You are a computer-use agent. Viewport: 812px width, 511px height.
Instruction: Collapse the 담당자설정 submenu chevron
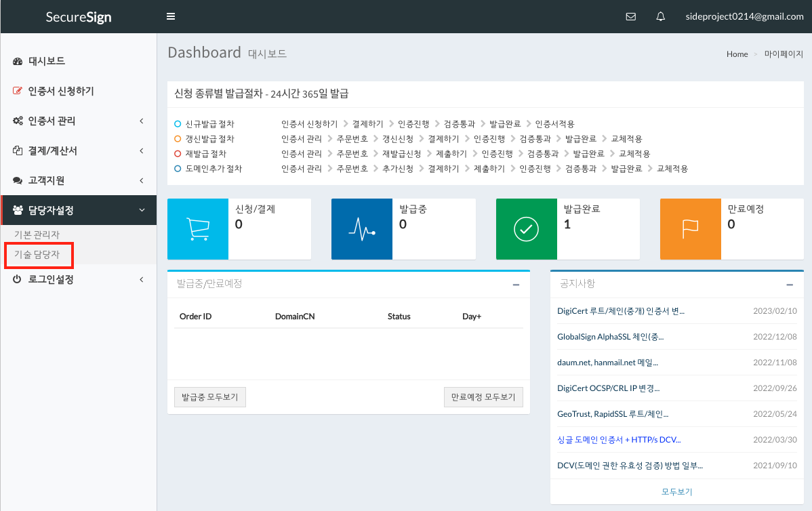(x=142, y=210)
